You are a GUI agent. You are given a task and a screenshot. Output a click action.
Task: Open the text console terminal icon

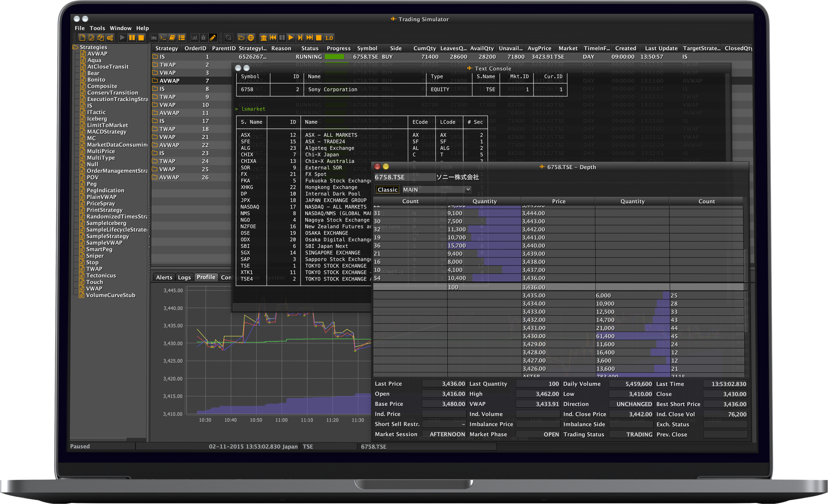tap(163, 38)
